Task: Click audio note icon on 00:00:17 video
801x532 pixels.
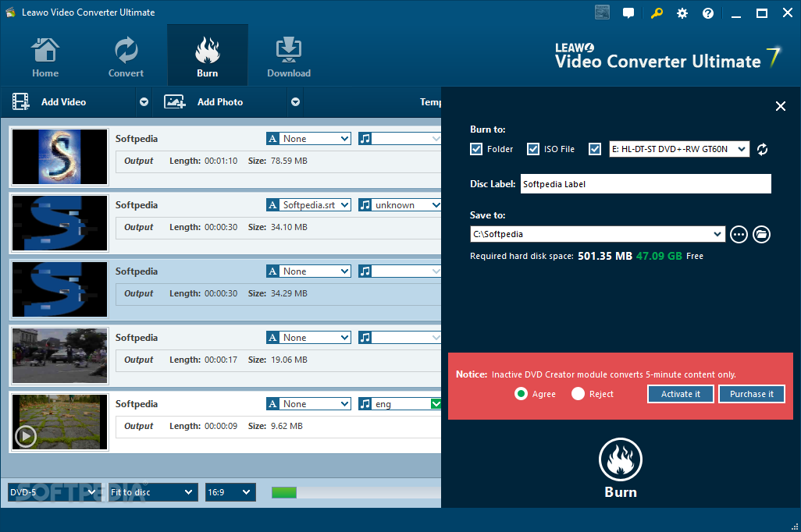Action: pyautogui.click(x=365, y=338)
